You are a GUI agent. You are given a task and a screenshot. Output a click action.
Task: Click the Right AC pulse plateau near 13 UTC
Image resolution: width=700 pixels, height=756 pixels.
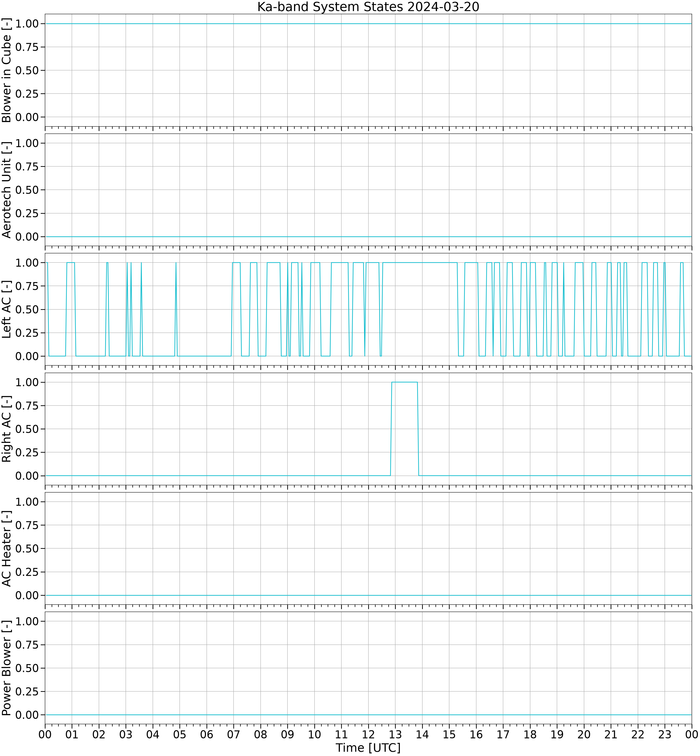pos(405,382)
